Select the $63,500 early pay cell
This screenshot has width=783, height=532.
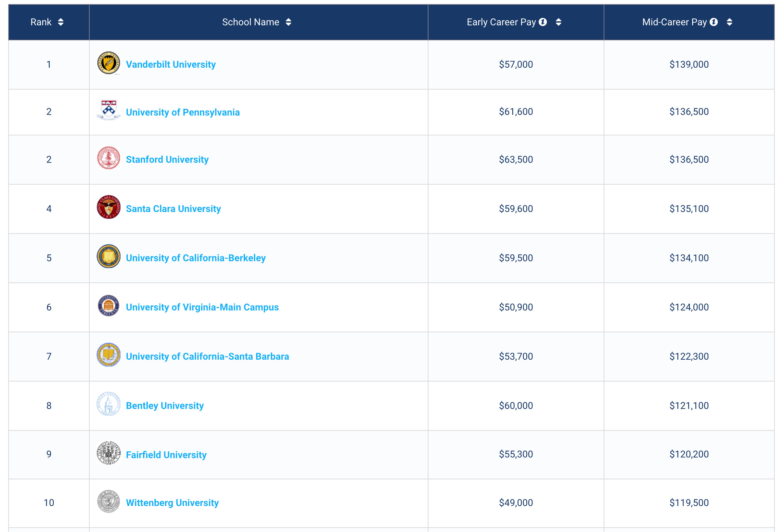coord(516,160)
